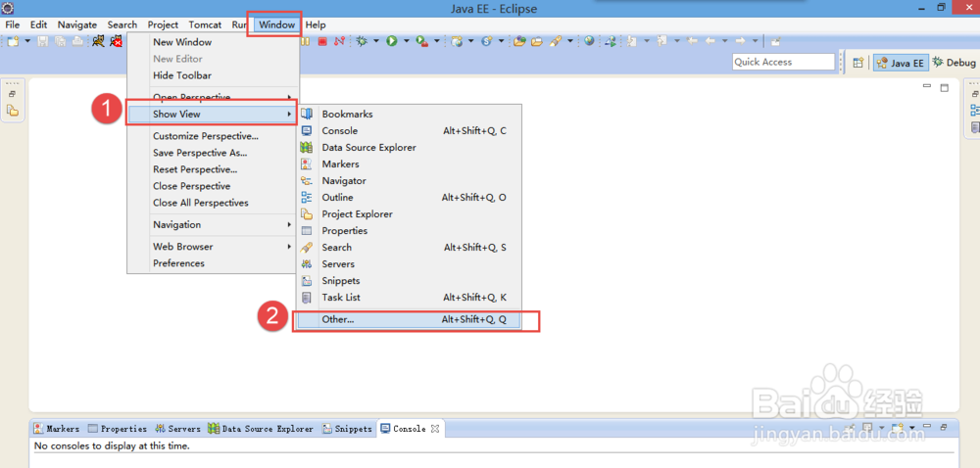Expand the Debug launch dropdown arrow
Viewport: 980px width, 468px height.
(376, 41)
